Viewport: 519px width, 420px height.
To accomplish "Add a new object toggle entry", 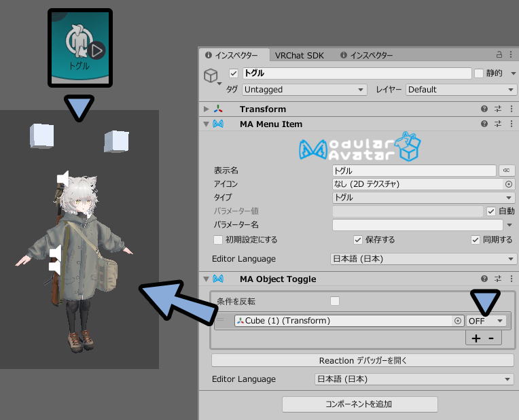I will point(476,338).
